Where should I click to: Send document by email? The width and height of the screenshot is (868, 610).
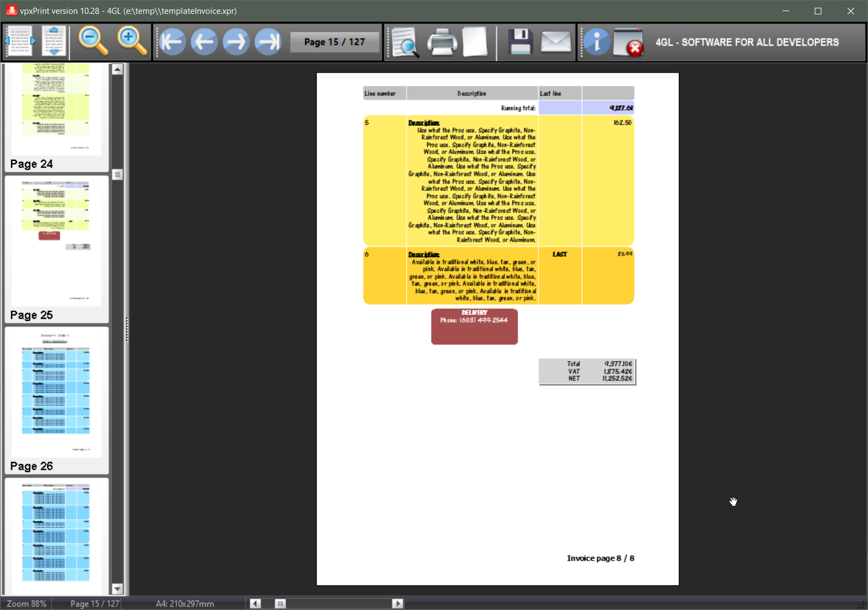556,42
